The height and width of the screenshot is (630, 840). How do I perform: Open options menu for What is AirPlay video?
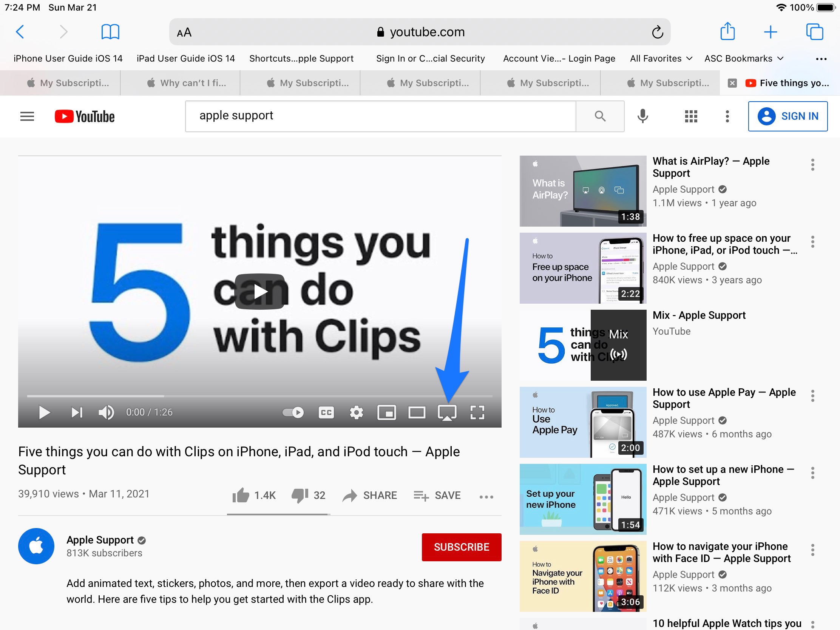click(813, 165)
